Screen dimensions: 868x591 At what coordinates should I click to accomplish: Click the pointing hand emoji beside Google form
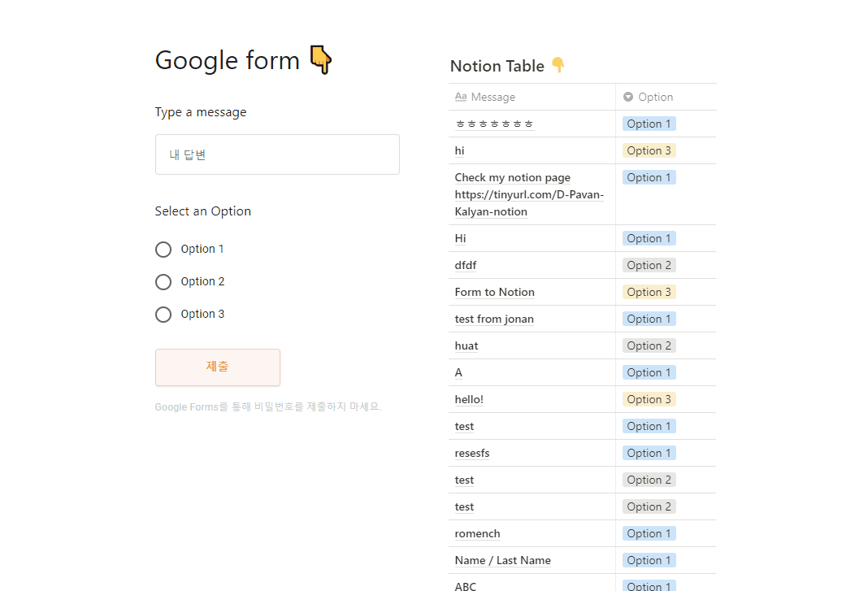pyautogui.click(x=321, y=60)
